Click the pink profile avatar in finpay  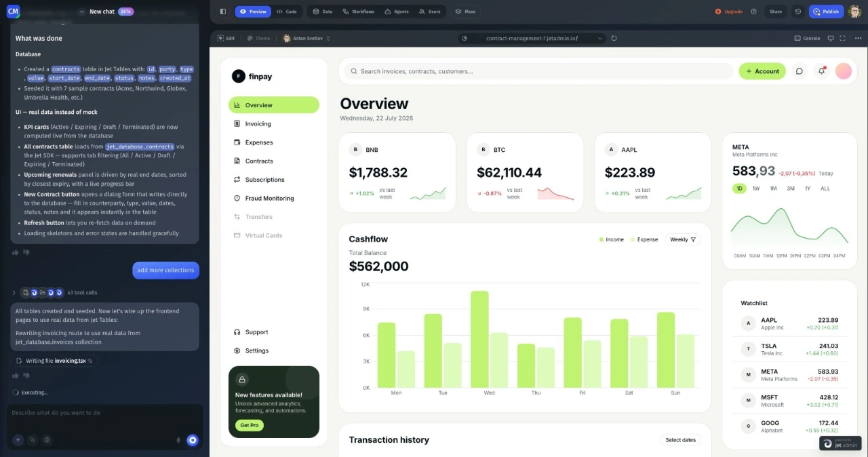pyautogui.click(x=844, y=71)
